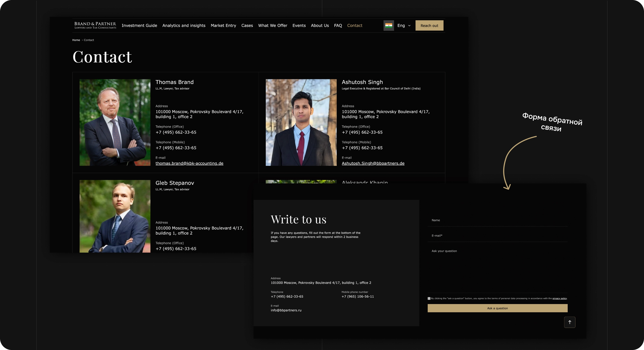Open the thomas.brand@kbk-accounting.de email link
This screenshot has width=644, height=350.
(189, 163)
